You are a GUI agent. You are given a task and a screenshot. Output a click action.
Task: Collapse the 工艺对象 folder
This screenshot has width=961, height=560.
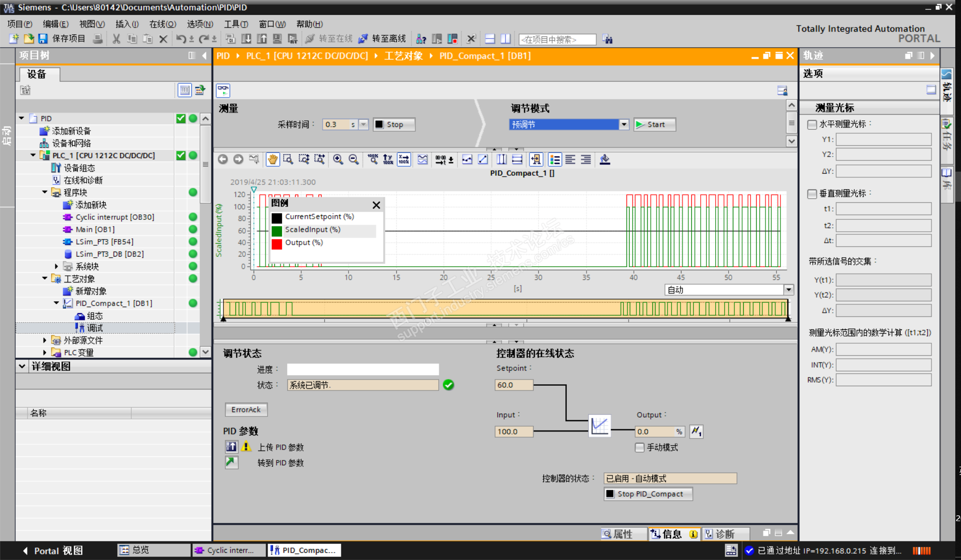45,278
